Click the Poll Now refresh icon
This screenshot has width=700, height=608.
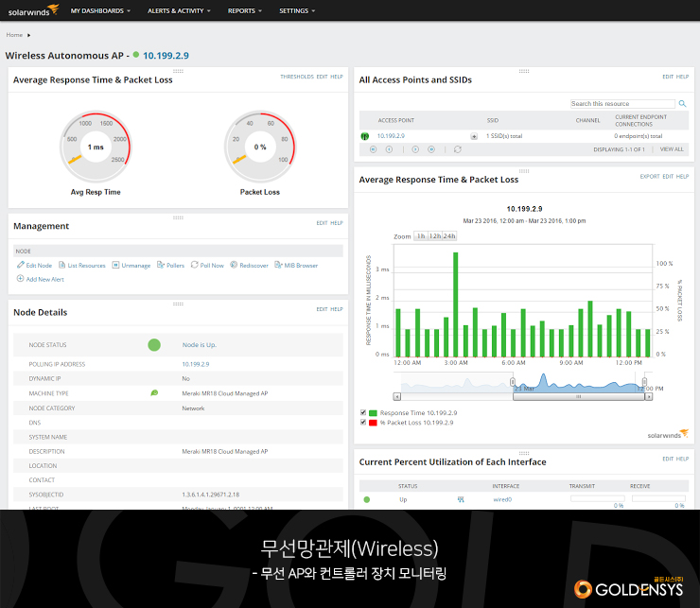point(194,265)
